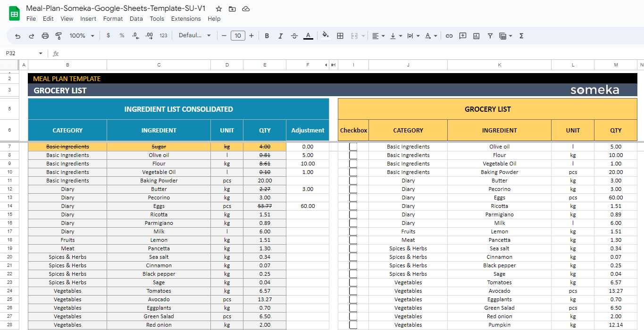
Task: Tick the checkbox for Butter row
Action: pyautogui.click(x=353, y=181)
